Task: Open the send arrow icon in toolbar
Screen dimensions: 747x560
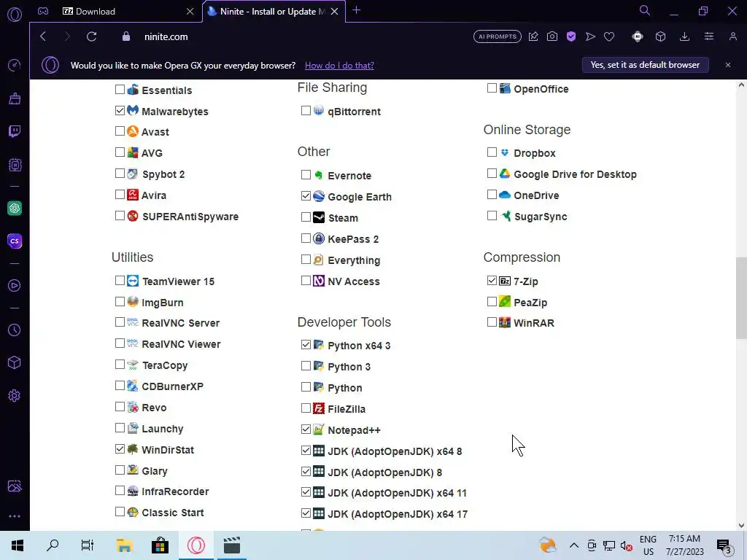Action: pos(590,36)
